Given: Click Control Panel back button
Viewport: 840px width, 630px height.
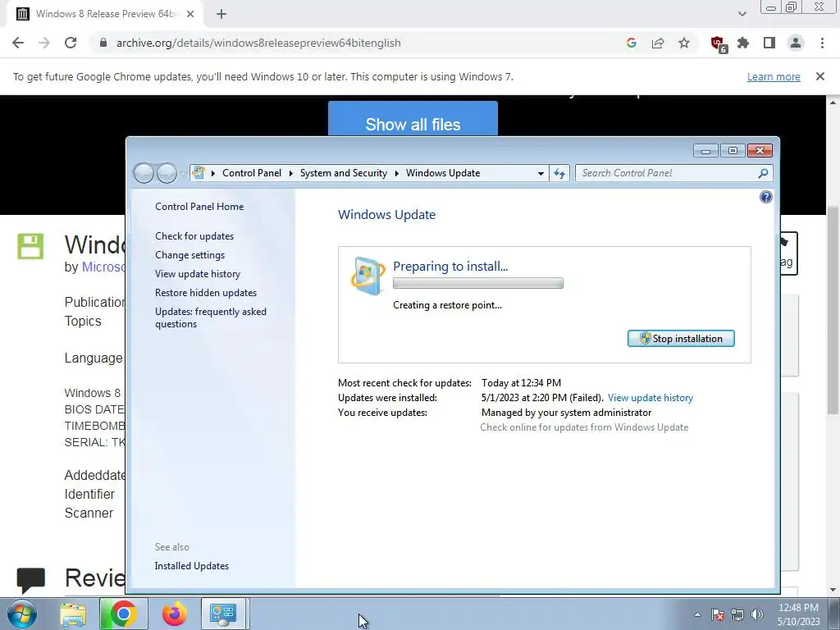Looking at the screenshot, I should 144,173.
